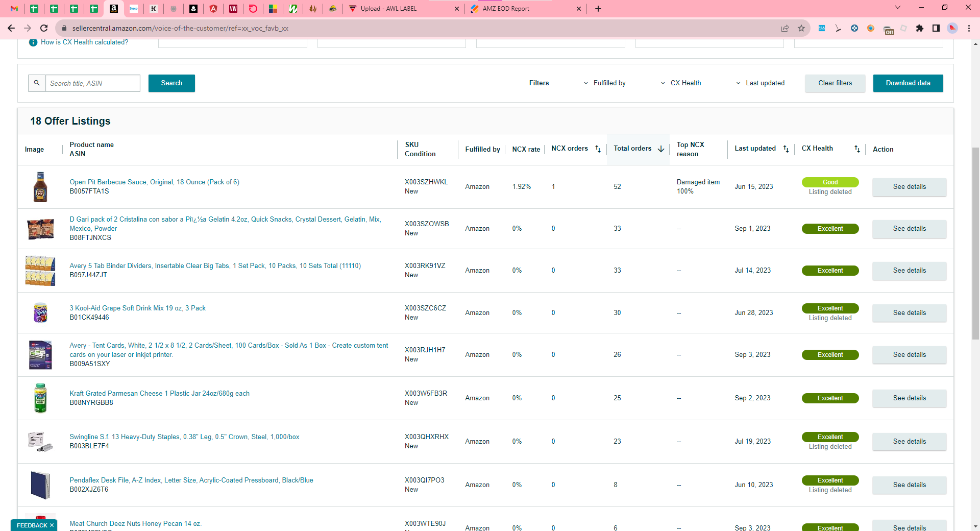Focus the Search title, ASIN field

[x=93, y=83]
